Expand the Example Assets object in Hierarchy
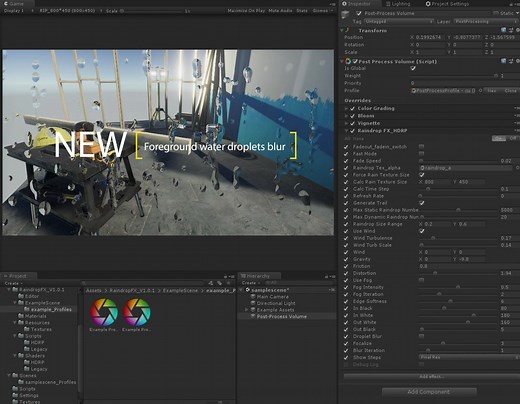The image size is (520, 404). pos(247,310)
